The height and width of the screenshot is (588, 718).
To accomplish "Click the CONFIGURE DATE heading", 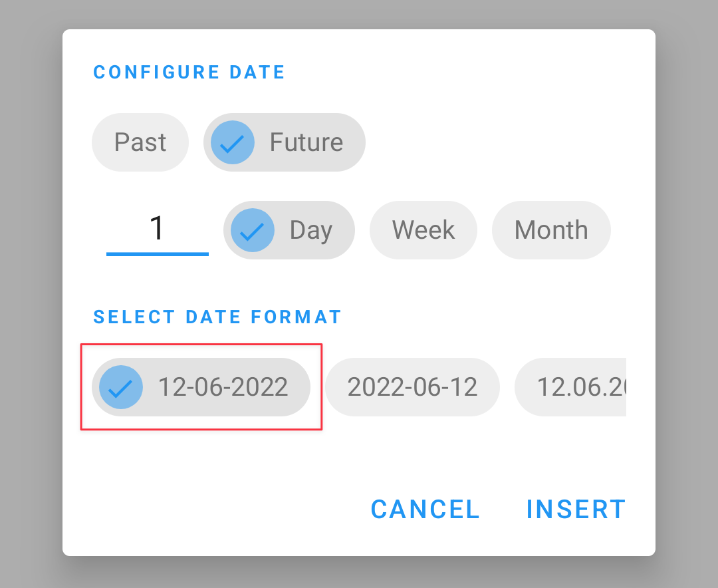I will [189, 73].
